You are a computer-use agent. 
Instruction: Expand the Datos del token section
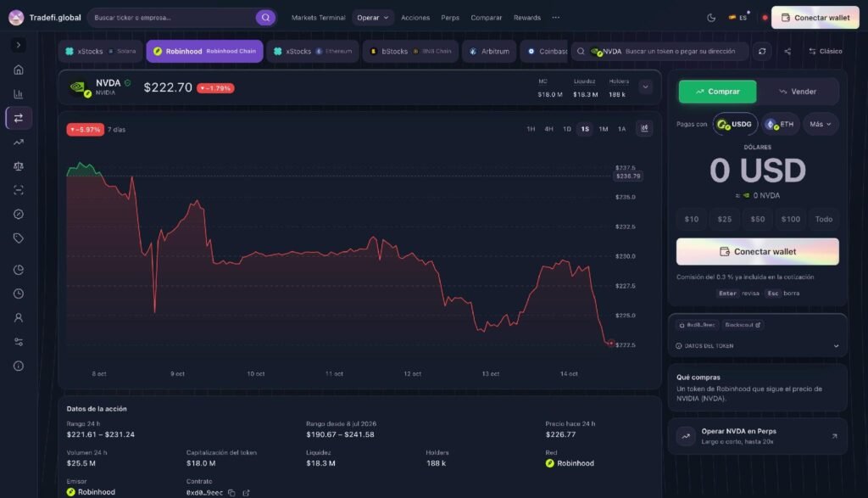click(757, 345)
